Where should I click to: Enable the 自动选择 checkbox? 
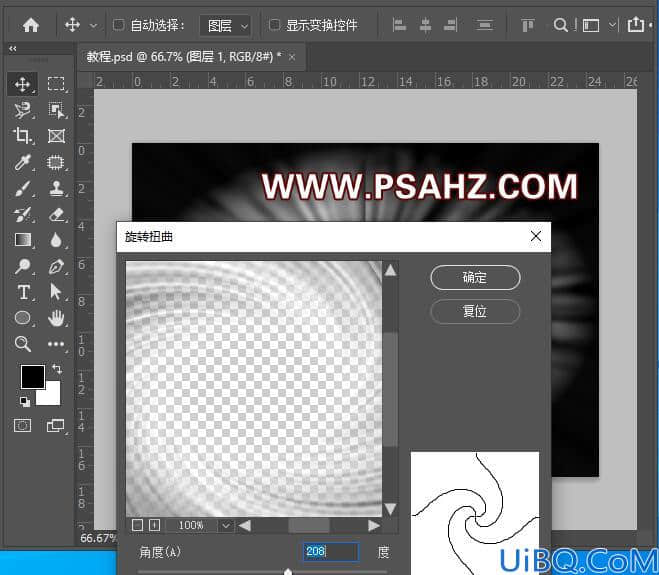point(119,25)
